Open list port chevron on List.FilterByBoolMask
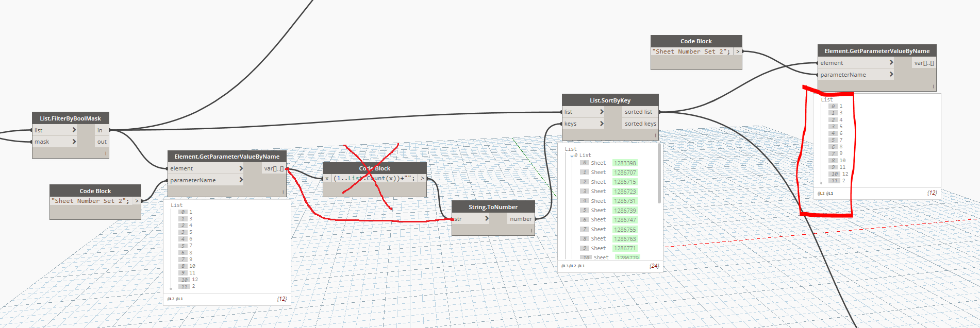The width and height of the screenshot is (980, 328). tap(74, 130)
